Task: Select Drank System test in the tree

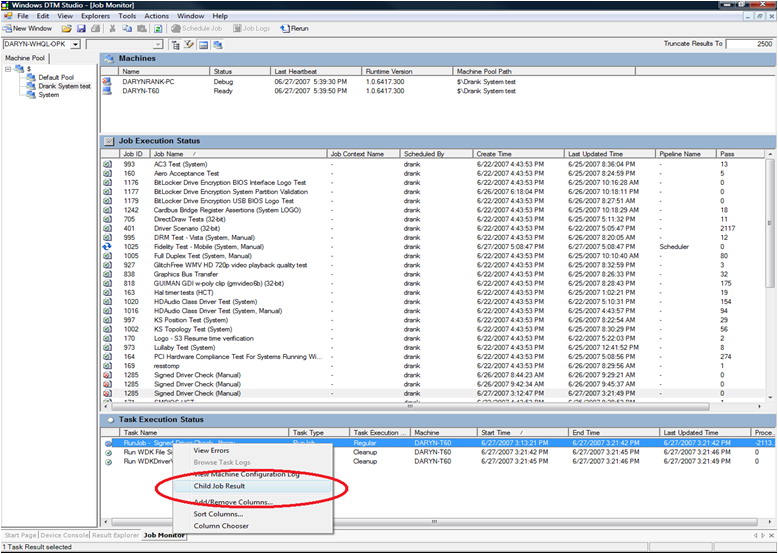Action: click(65, 86)
